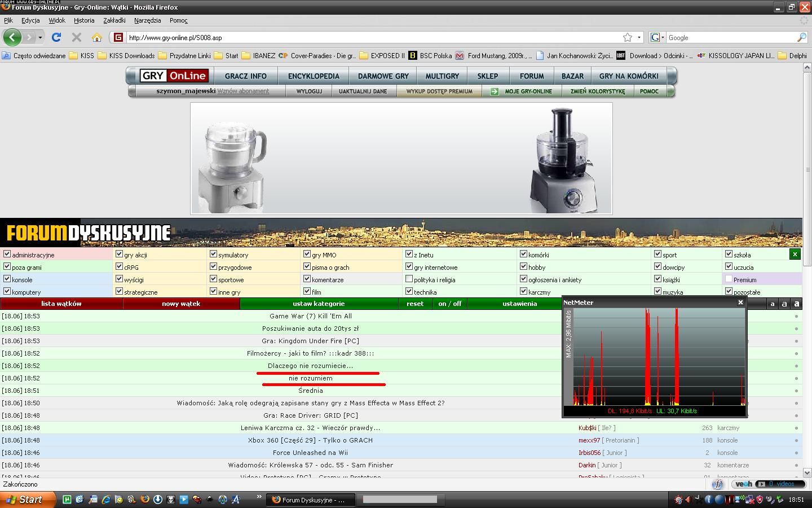Enable the polityka i religia checkbox
The image size is (812, 508).
(x=409, y=279)
